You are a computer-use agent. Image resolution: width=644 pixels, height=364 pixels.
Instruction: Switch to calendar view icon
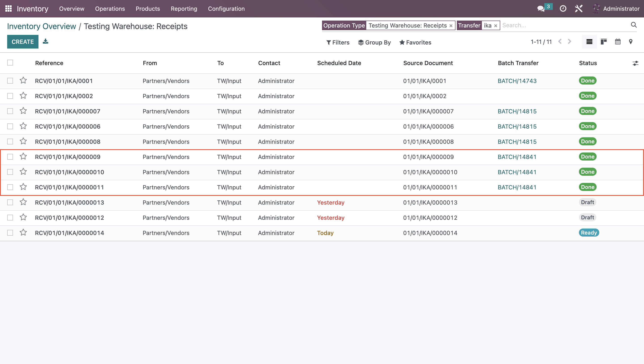(617, 42)
